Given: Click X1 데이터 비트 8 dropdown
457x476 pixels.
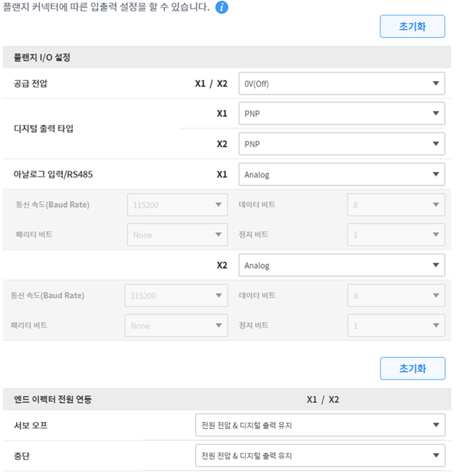Looking at the screenshot, I should 396,204.
